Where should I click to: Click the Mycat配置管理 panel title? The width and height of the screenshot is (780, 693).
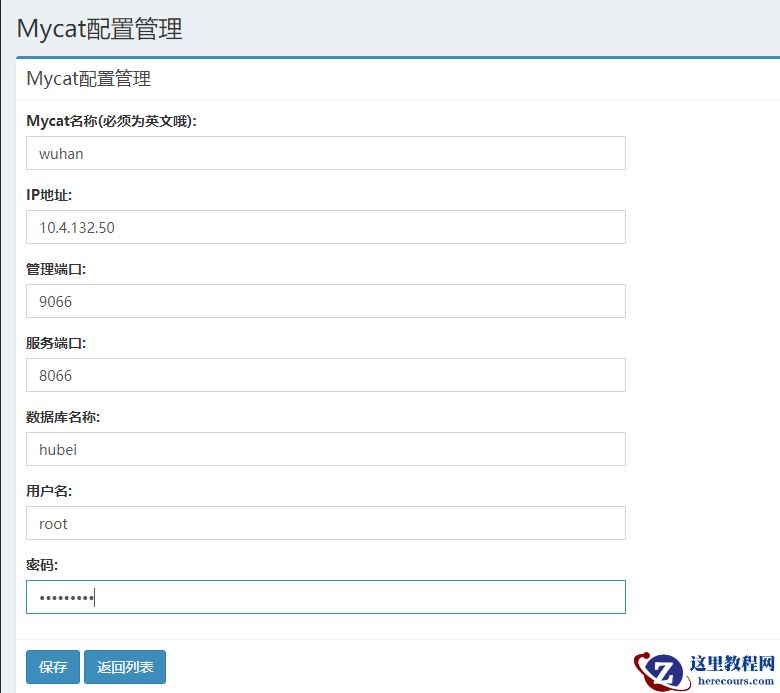89,79
